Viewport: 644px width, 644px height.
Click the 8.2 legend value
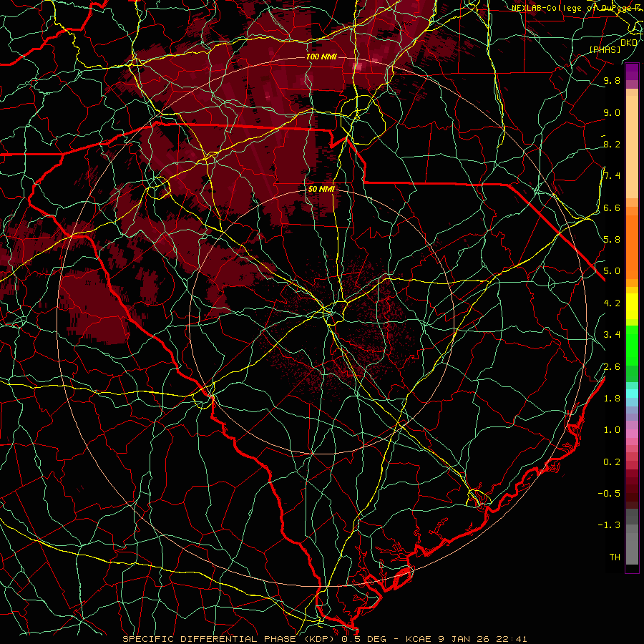[612, 144]
